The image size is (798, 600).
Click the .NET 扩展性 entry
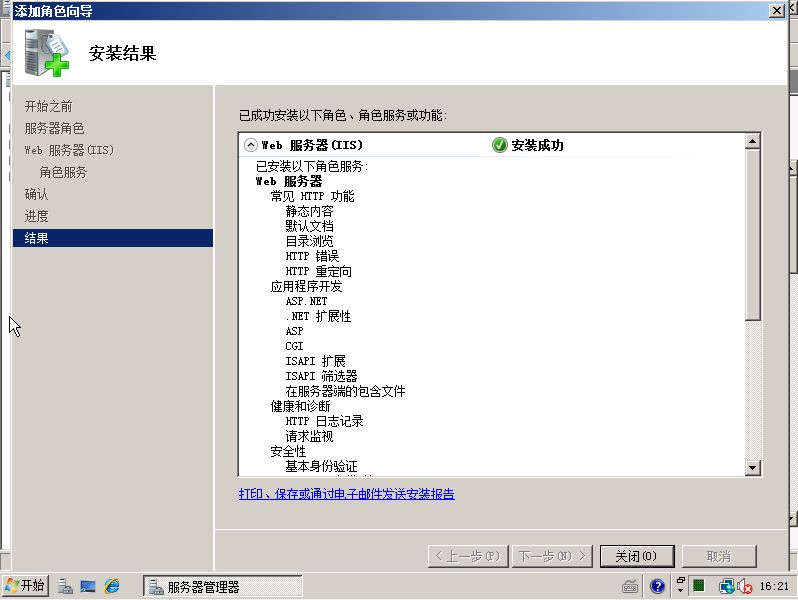(x=318, y=316)
